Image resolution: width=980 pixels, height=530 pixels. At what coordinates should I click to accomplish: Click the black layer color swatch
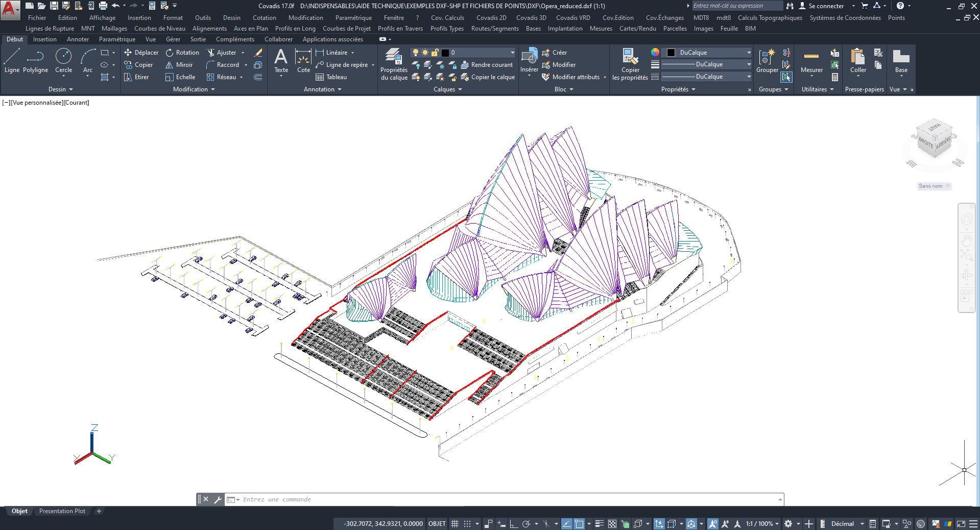point(445,53)
